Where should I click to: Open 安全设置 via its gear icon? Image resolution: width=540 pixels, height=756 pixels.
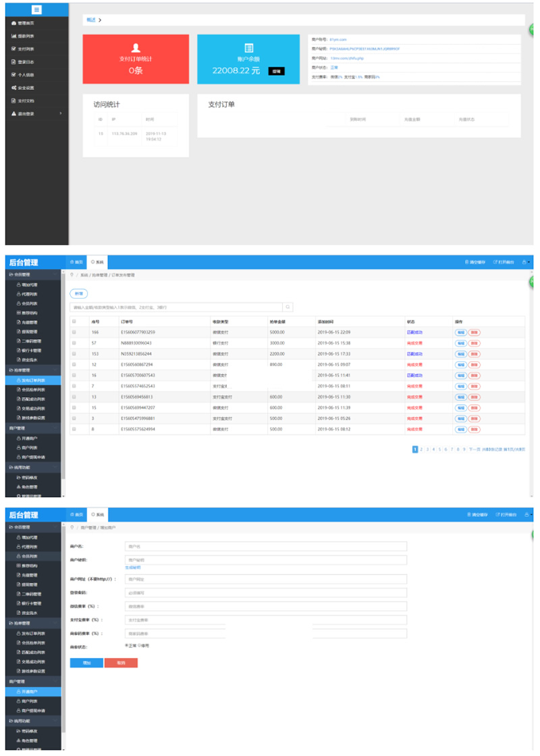click(14, 88)
